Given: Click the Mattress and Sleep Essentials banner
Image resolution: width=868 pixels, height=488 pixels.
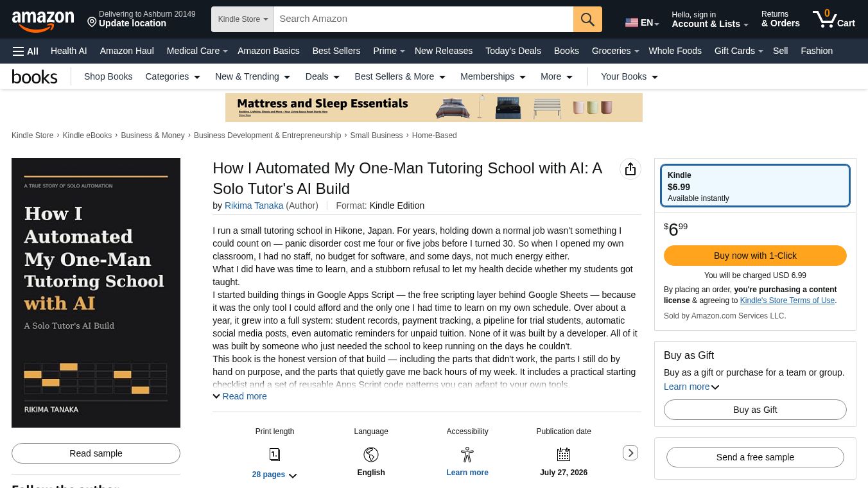Looking at the screenshot, I should tap(434, 107).
